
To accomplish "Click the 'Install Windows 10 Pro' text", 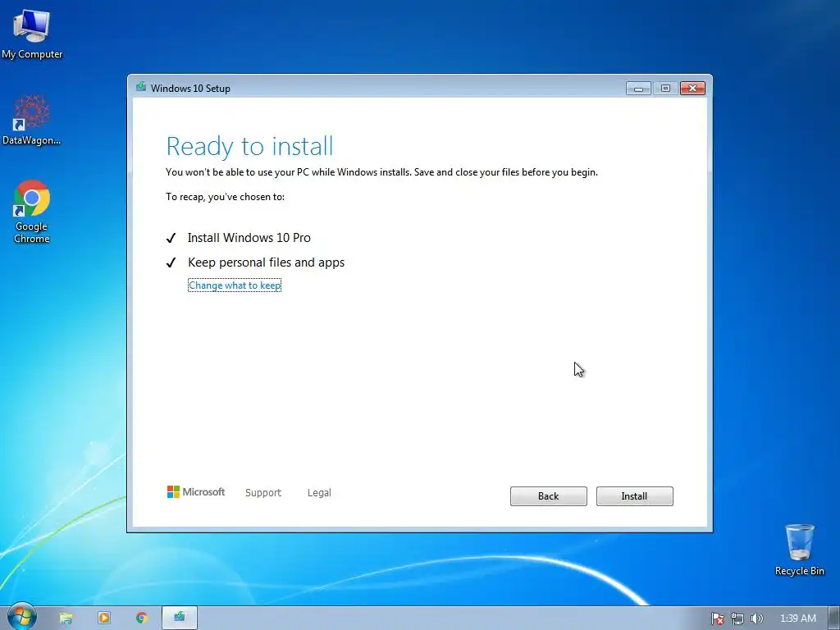I will pyautogui.click(x=249, y=238).
